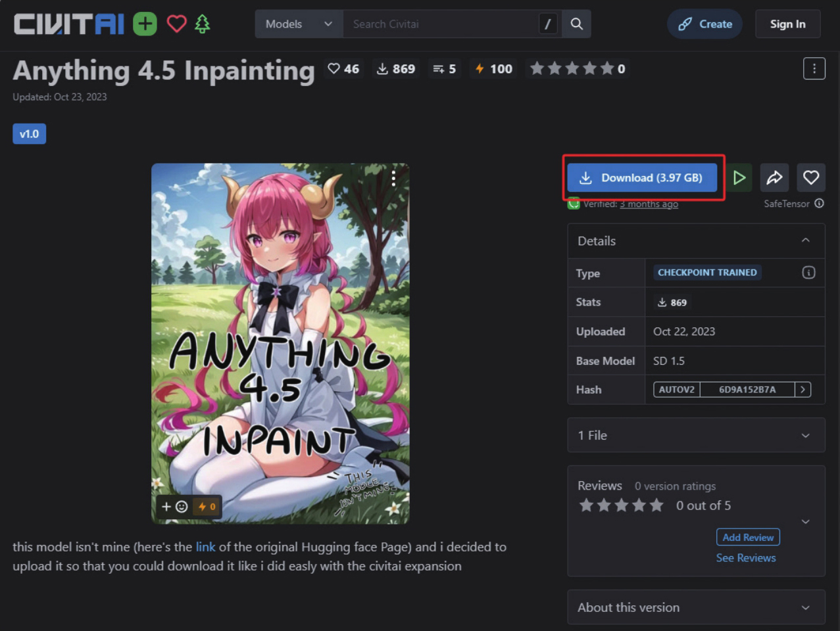Click the checkpoint type info icon

tap(809, 273)
